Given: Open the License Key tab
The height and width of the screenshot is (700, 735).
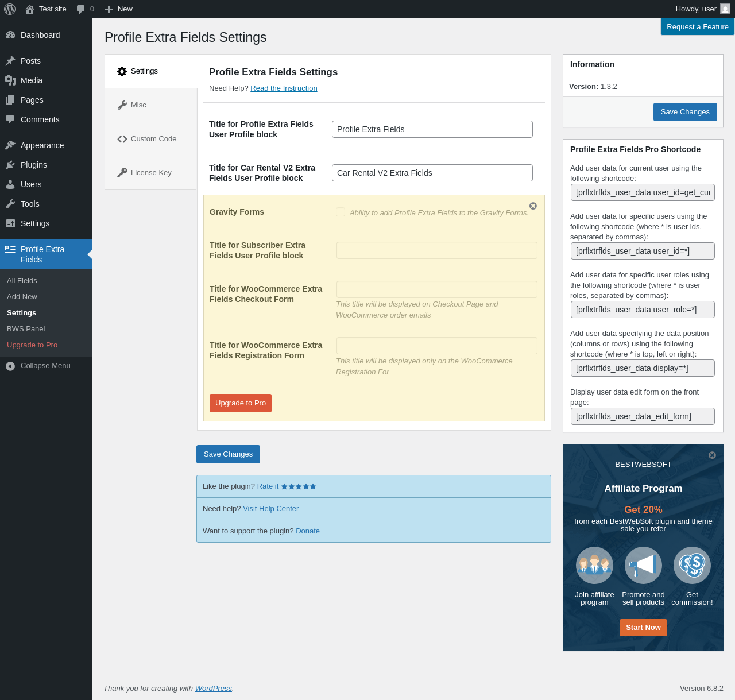Looking at the screenshot, I should click(x=151, y=173).
